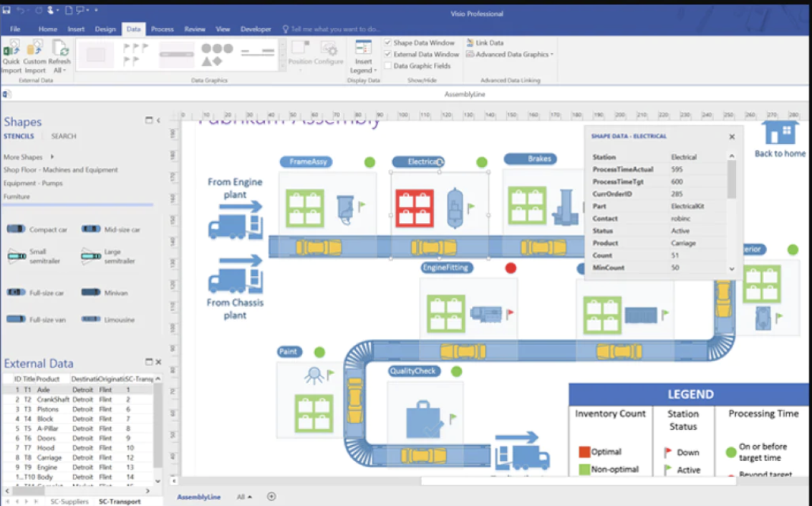Click the new document icon in title bar

click(69, 10)
